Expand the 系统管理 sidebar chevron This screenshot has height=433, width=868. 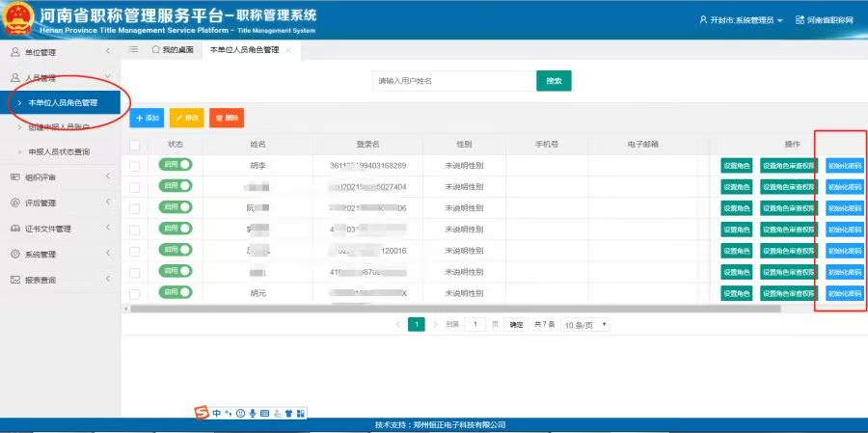point(108,254)
